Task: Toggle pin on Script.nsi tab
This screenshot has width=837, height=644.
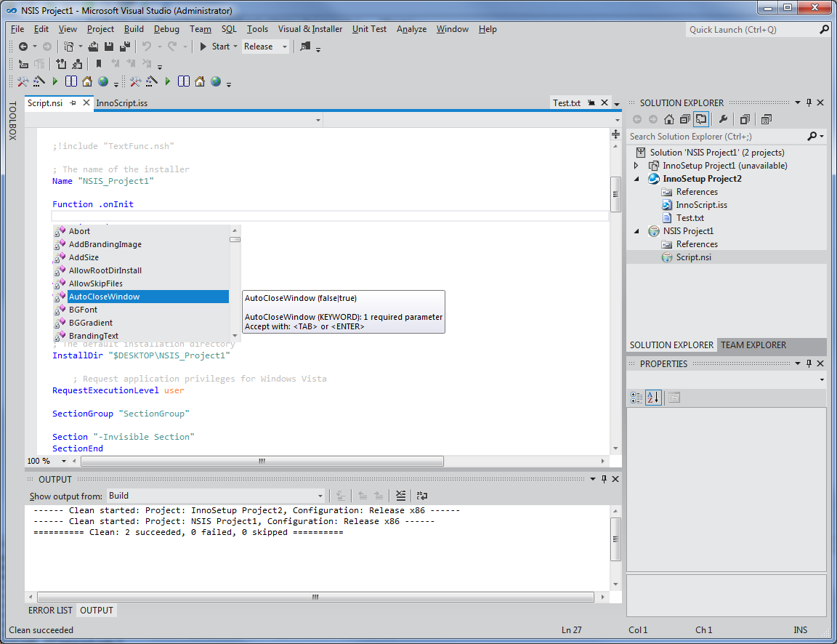Action: point(73,103)
